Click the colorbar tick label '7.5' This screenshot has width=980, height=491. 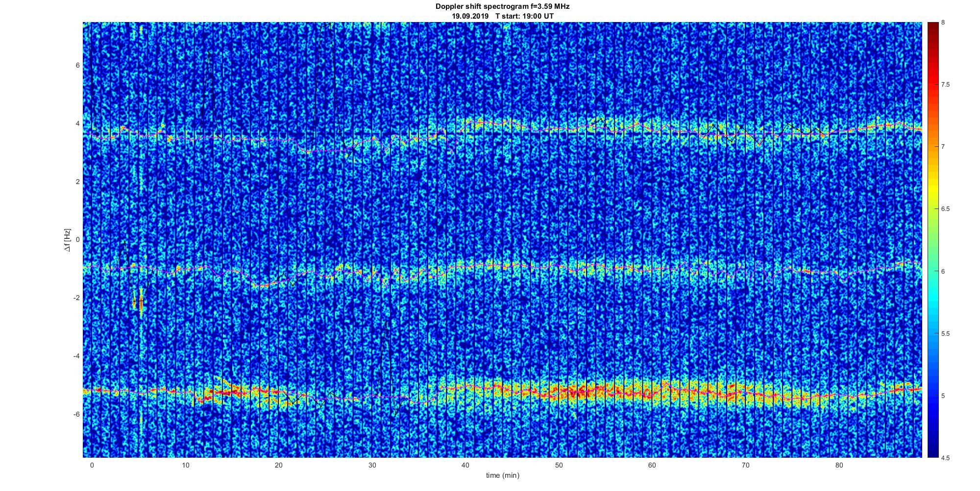946,85
